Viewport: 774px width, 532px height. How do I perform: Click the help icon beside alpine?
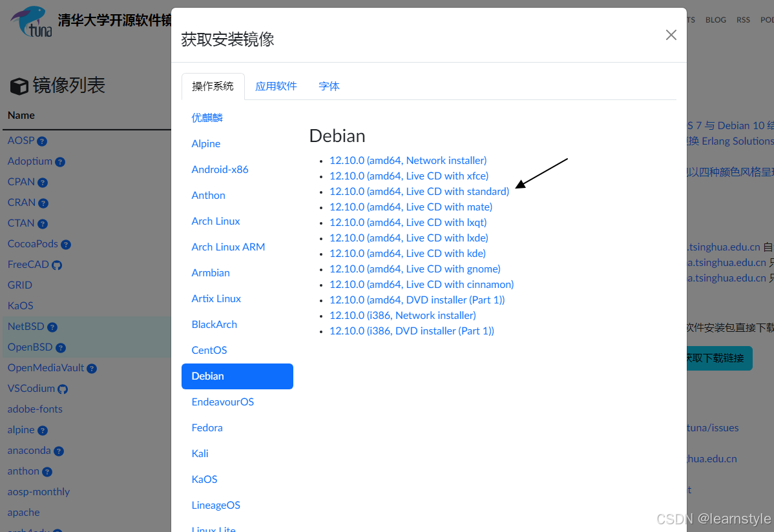pos(43,431)
